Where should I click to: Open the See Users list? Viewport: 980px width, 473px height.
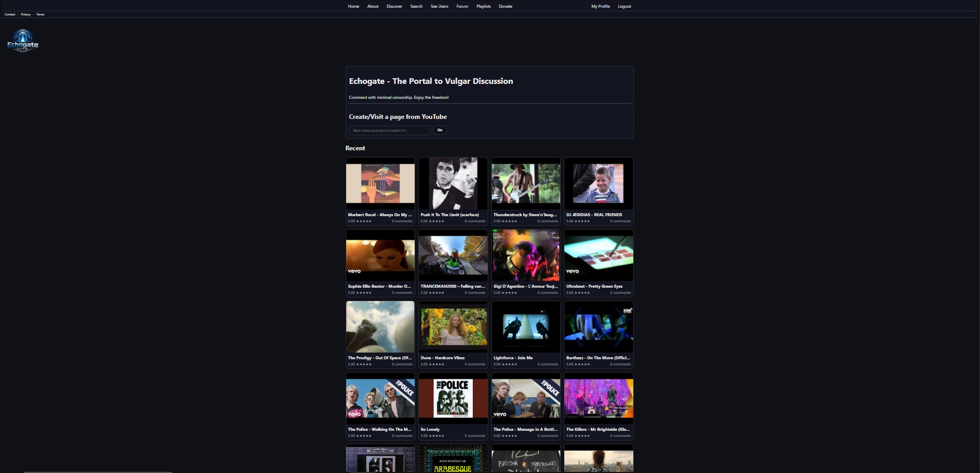439,6
